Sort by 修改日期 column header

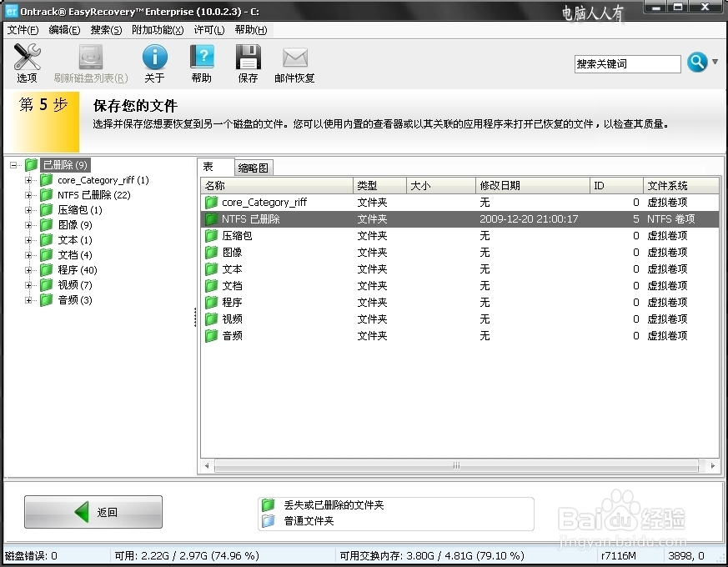click(533, 186)
